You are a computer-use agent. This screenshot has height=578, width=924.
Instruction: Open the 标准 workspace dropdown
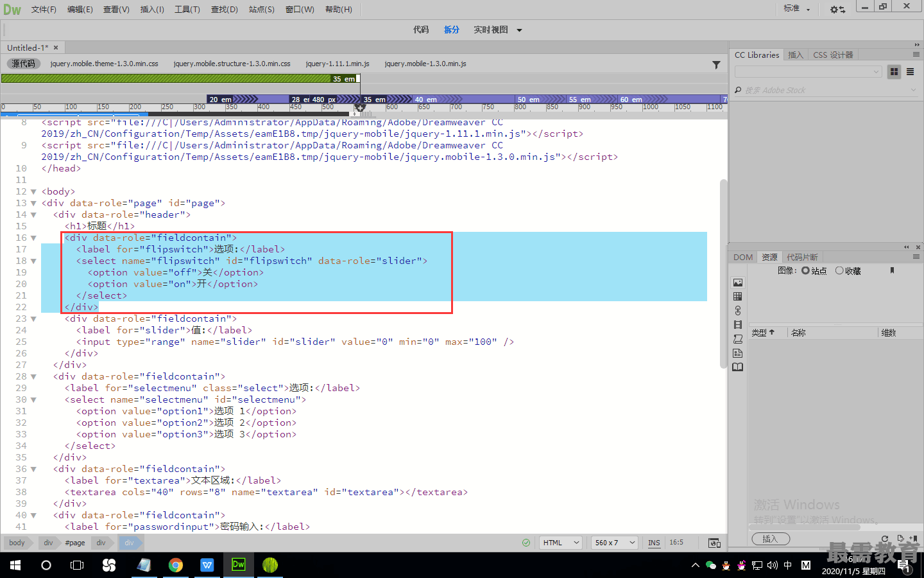point(797,8)
